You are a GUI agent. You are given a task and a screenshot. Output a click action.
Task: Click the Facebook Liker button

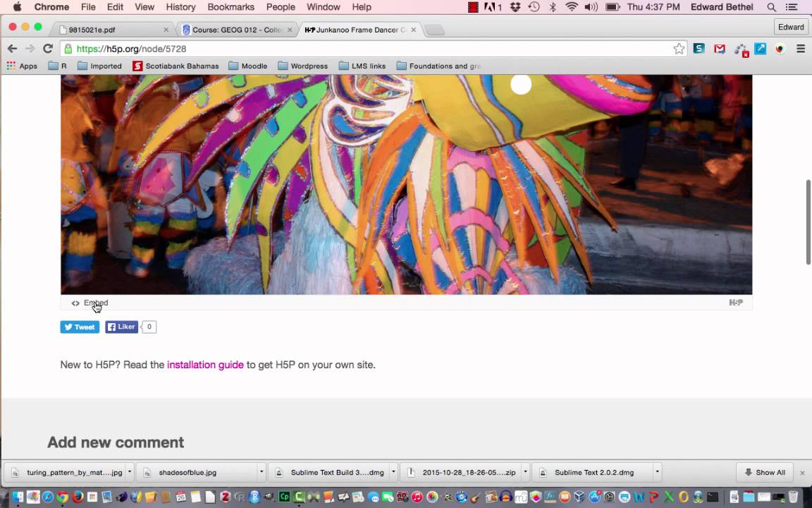click(x=122, y=327)
